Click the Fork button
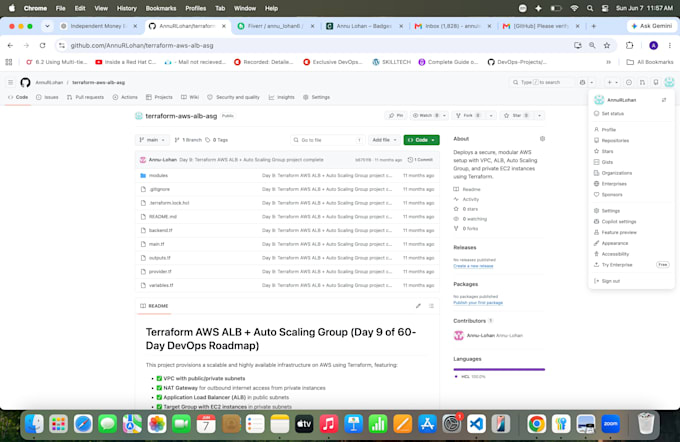The image size is (680, 442). point(468,115)
